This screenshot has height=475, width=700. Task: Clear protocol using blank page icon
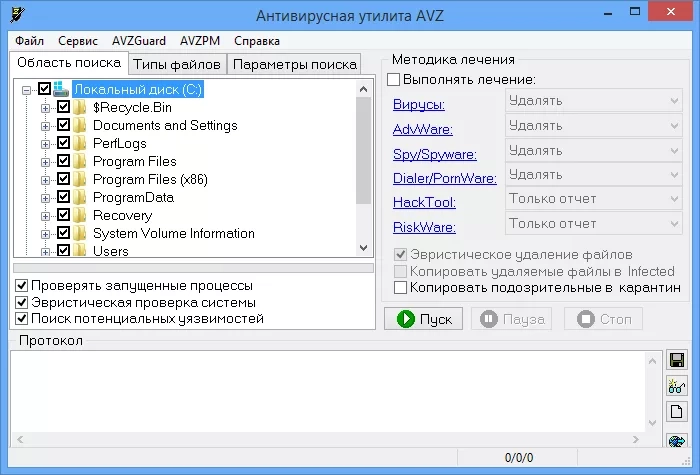point(677,411)
